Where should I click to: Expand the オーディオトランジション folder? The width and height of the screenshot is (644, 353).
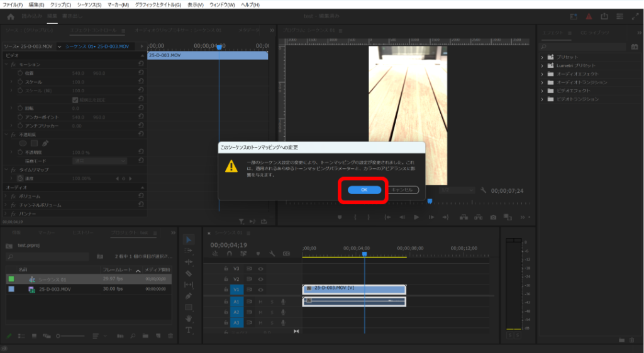click(542, 82)
